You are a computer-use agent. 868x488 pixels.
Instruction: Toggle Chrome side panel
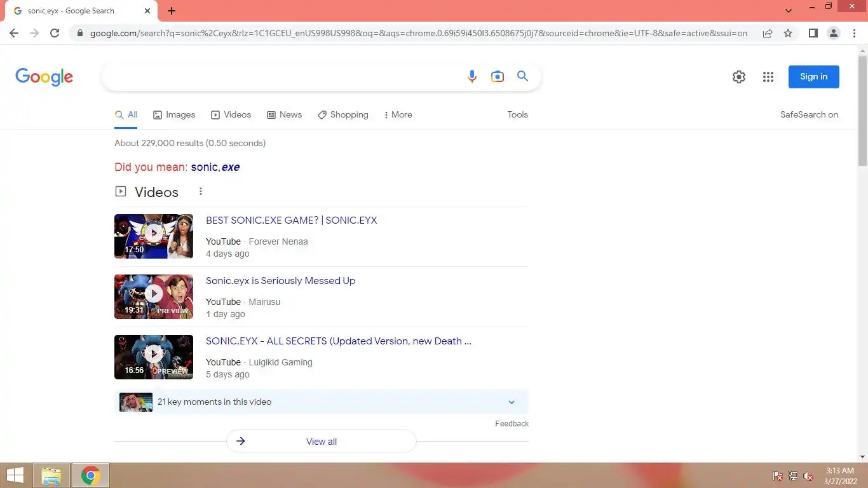pos(813,33)
